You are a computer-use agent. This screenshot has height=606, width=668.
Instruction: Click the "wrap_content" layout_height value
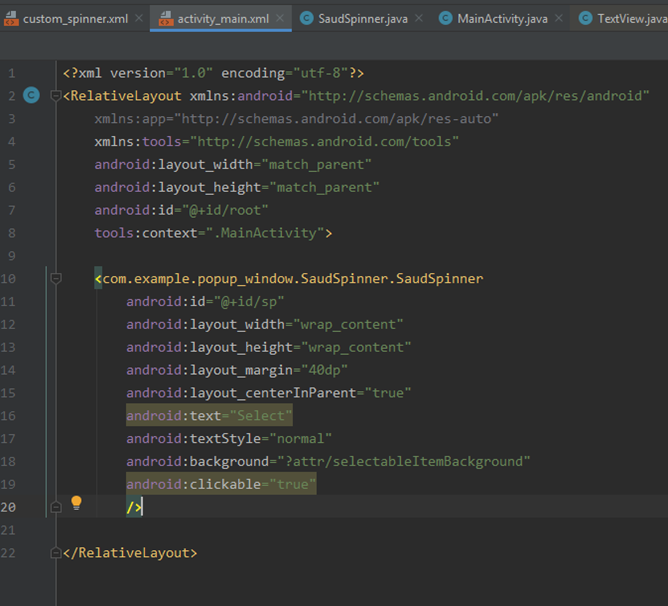356,347
